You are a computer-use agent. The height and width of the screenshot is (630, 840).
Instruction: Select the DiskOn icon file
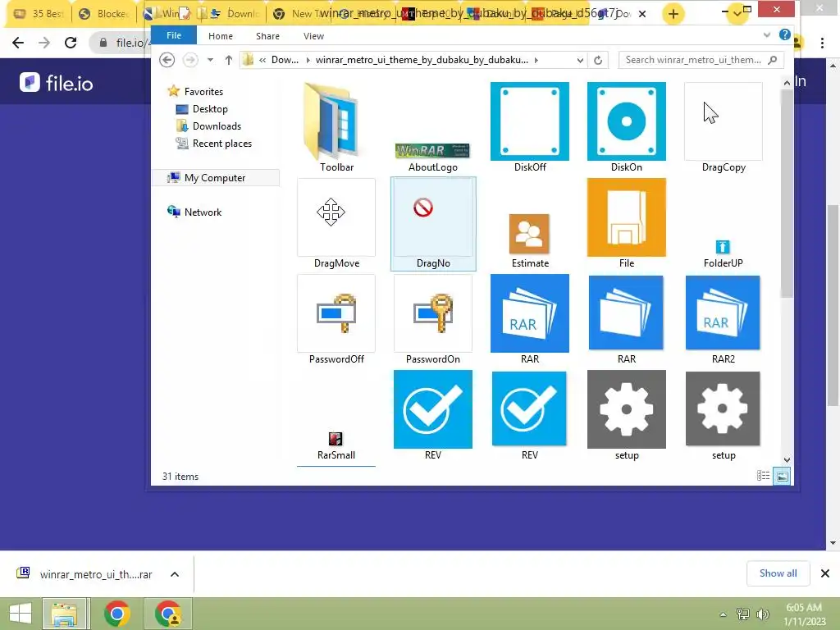(x=626, y=127)
